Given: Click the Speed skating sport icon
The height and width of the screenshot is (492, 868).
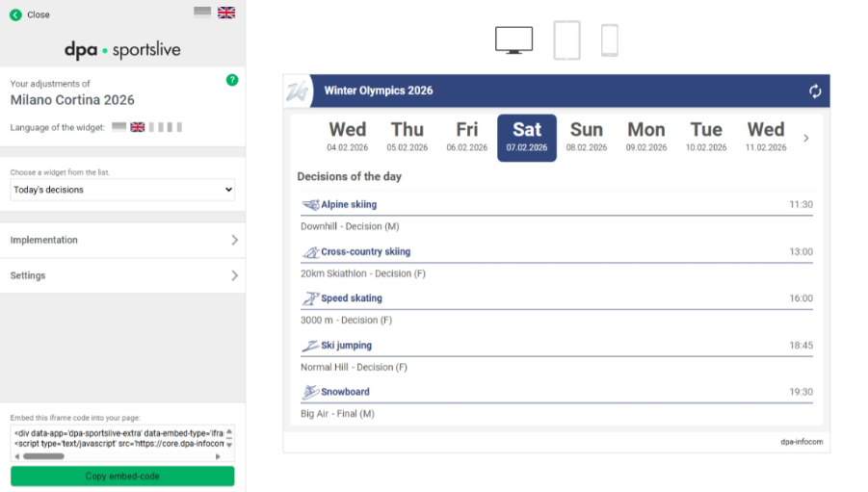Looking at the screenshot, I should point(310,298).
